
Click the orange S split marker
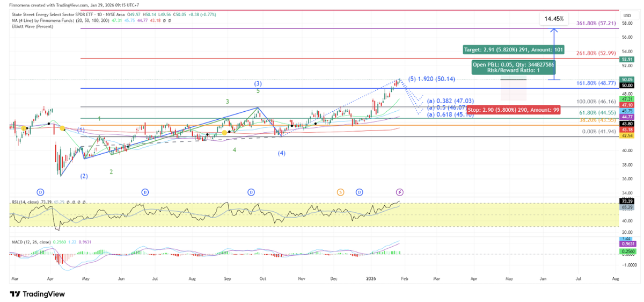point(340,192)
